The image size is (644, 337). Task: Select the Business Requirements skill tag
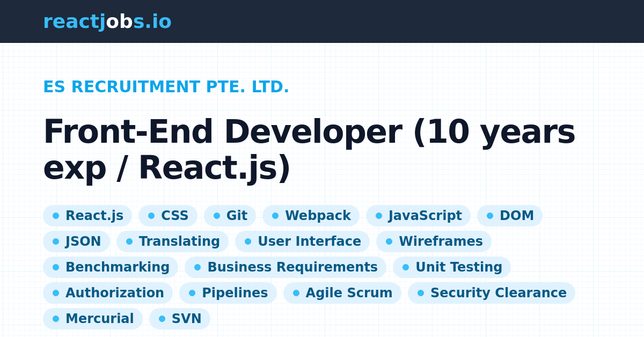click(x=285, y=267)
